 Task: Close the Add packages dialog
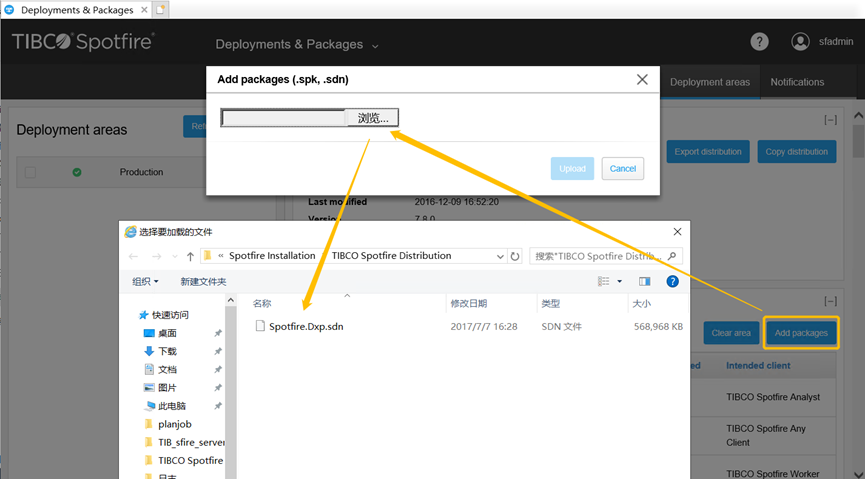coord(642,79)
